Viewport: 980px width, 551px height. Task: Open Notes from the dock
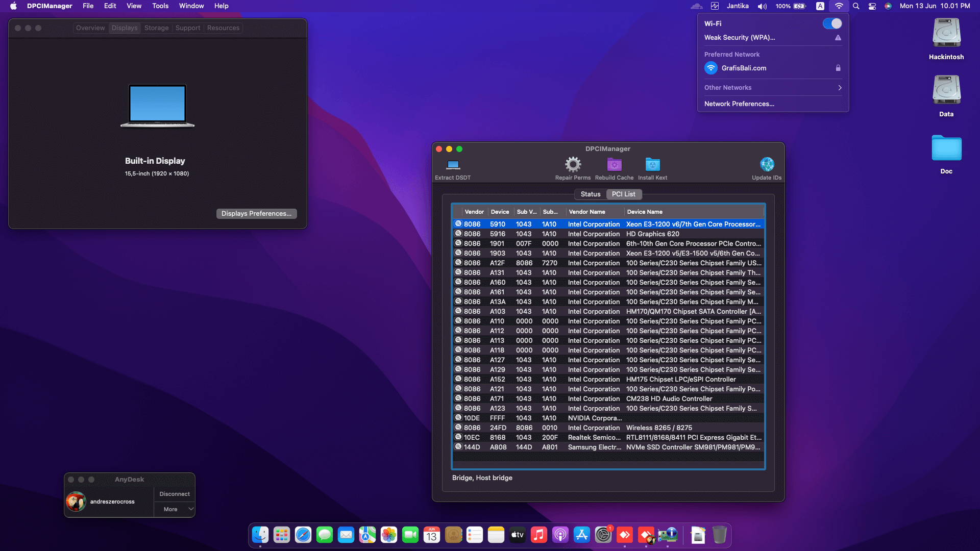click(496, 535)
